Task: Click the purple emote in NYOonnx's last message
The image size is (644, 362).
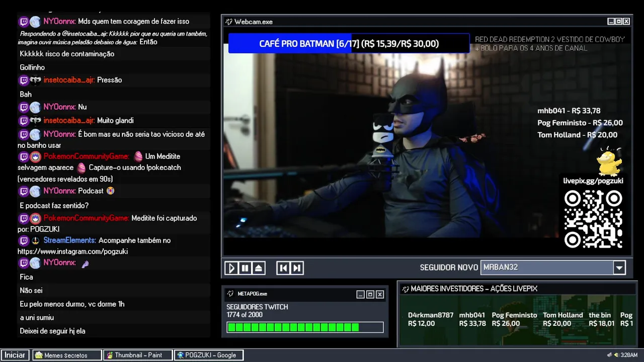Action: (x=85, y=263)
